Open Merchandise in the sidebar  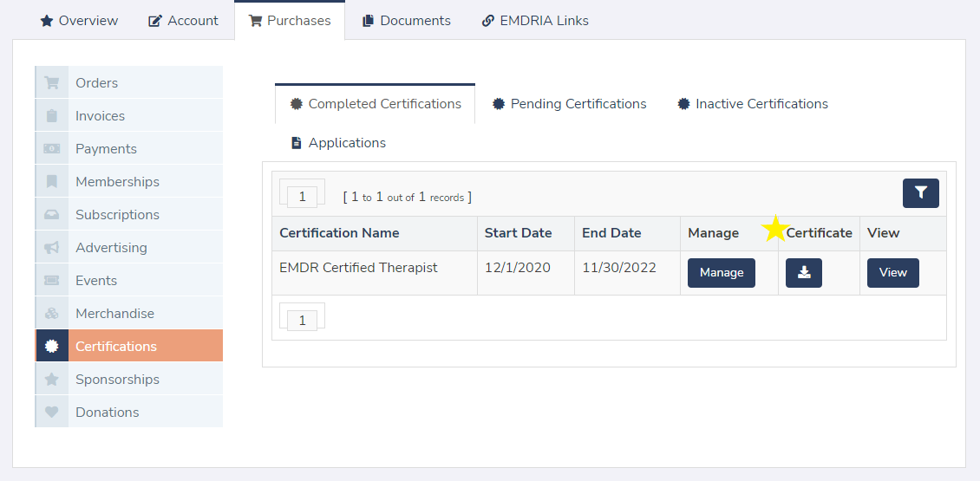(x=128, y=314)
